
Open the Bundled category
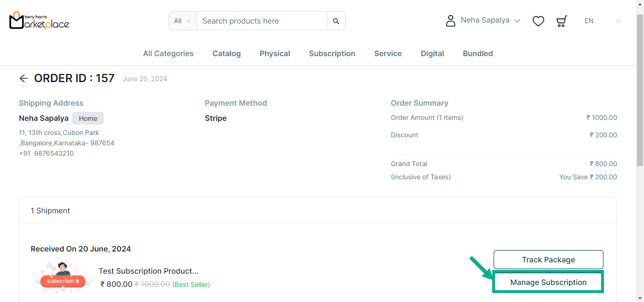click(478, 53)
